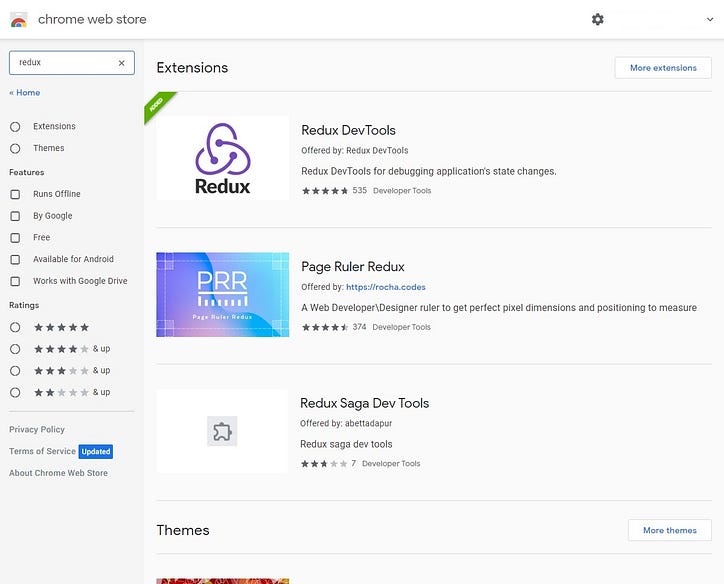This screenshot has height=584, width=724.
Task: Open the Terms of Service link
Action: click(42, 451)
